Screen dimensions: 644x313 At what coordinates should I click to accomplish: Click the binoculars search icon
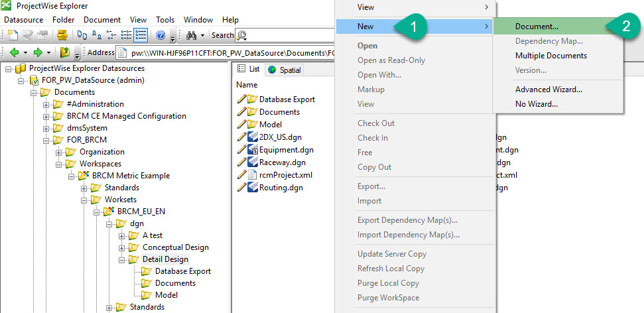192,36
